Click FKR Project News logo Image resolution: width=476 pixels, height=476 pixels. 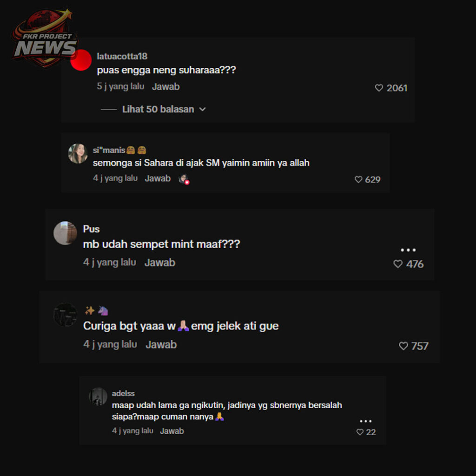pyautogui.click(x=45, y=38)
